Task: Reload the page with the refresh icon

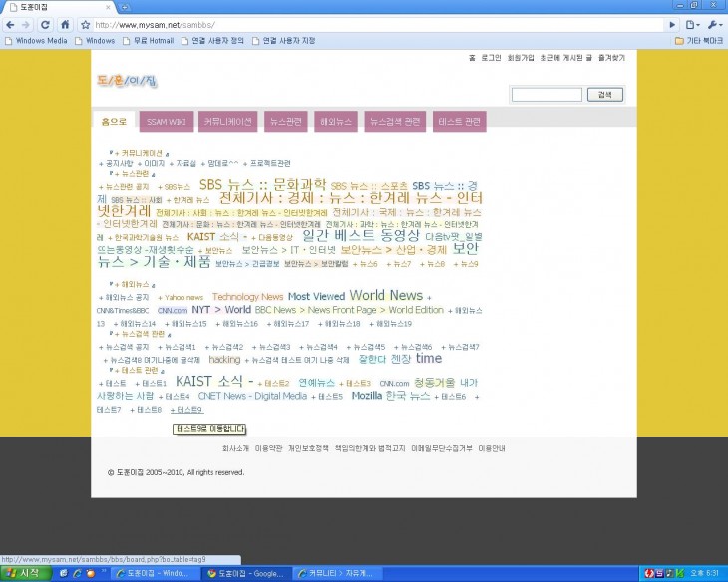Action: click(x=48, y=24)
